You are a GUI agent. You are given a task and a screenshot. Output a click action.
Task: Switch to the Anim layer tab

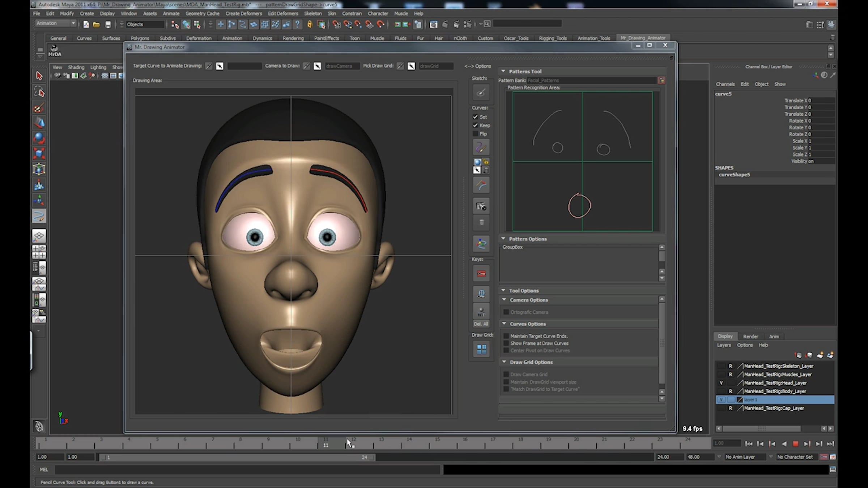point(774,337)
